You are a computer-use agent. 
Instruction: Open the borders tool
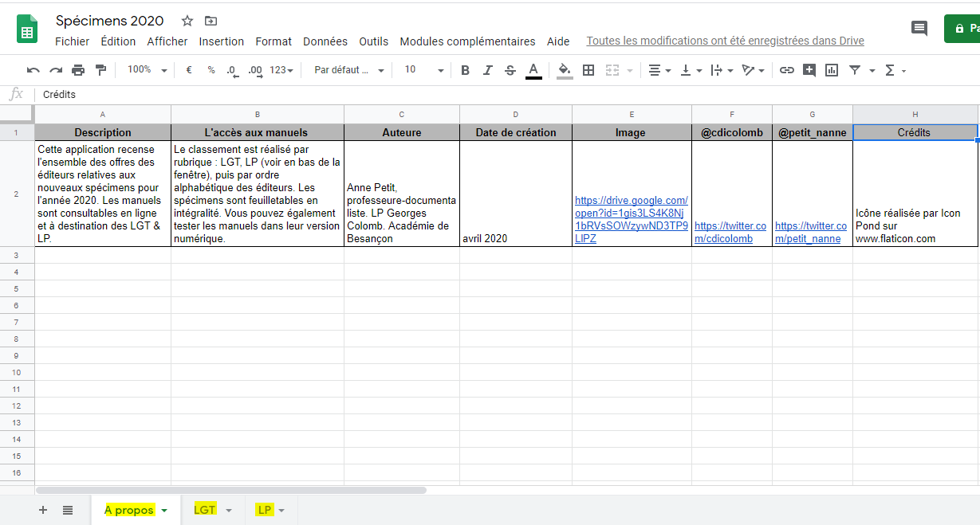click(x=588, y=70)
